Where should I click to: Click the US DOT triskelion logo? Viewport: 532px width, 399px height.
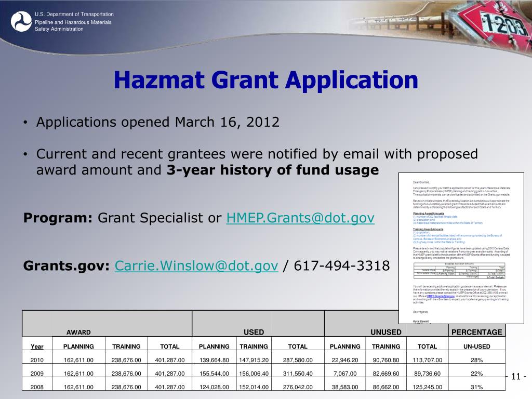tap(21, 21)
